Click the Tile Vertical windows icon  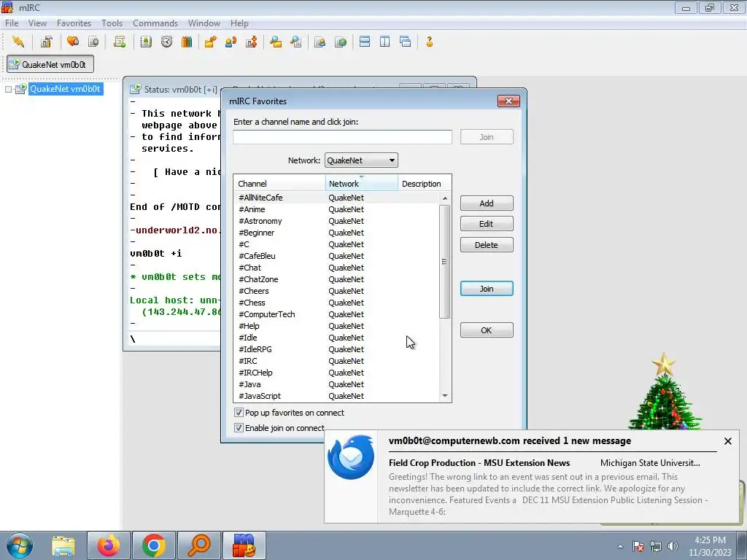tap(385, 42)
